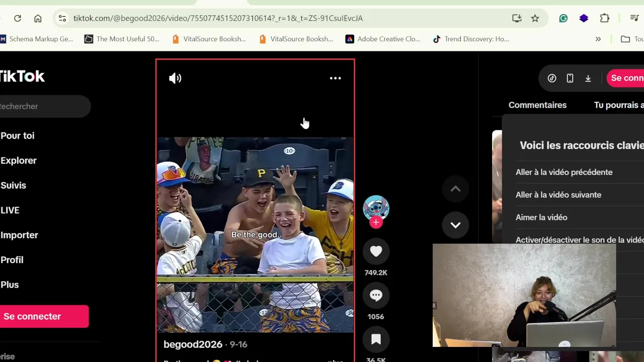Click the 749.2K likes count
Screen dimensions: 644x362
point(376,273)
